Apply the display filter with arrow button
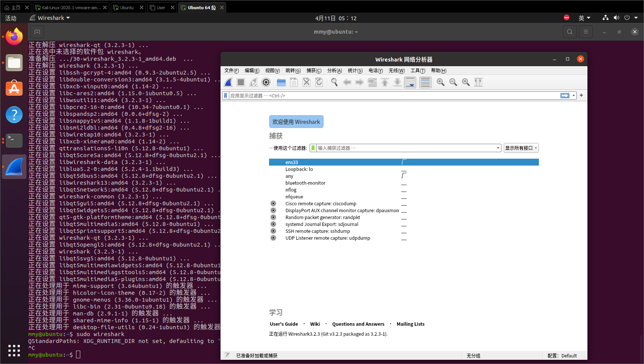 click(565, 96)
